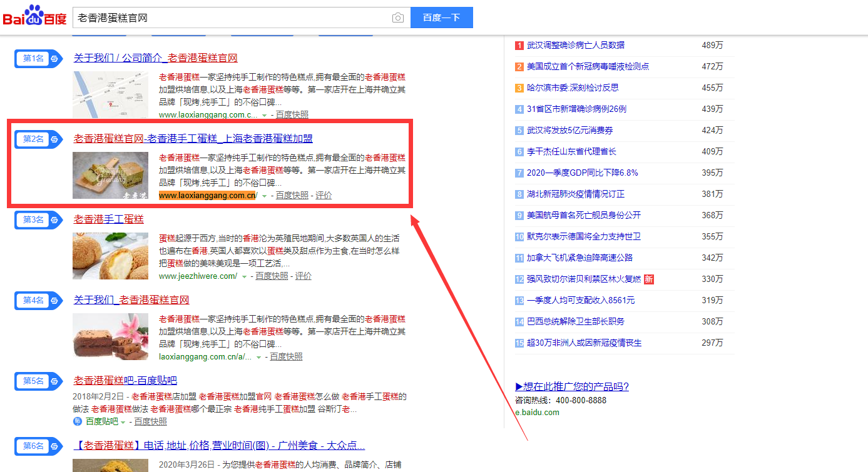Open hot topic 一季度人均可支配收入8561元
This screenshot has height=472, width=868.
581,300
